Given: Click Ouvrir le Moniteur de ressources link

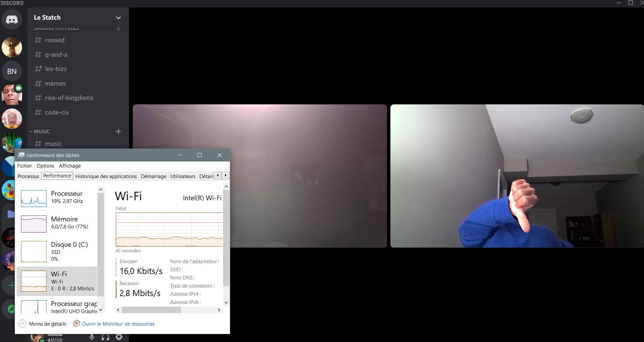Looking at the screenshot, I should [118, 324].
